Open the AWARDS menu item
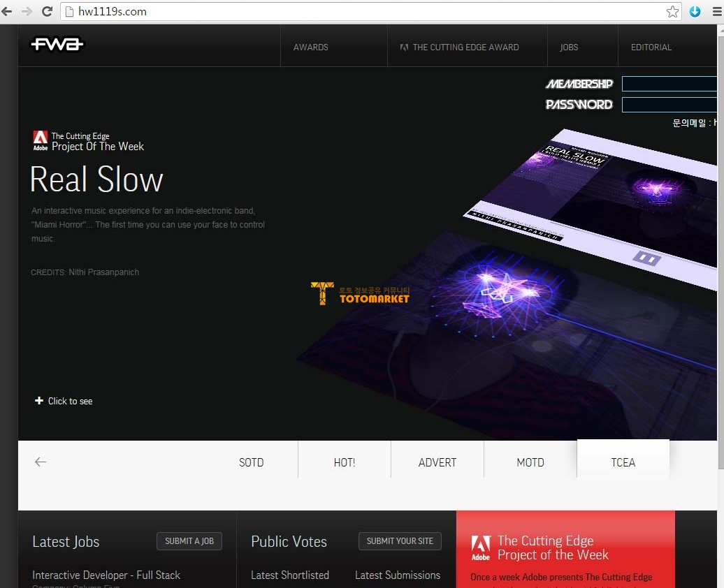Screen dimensions: 724x588 311,47
